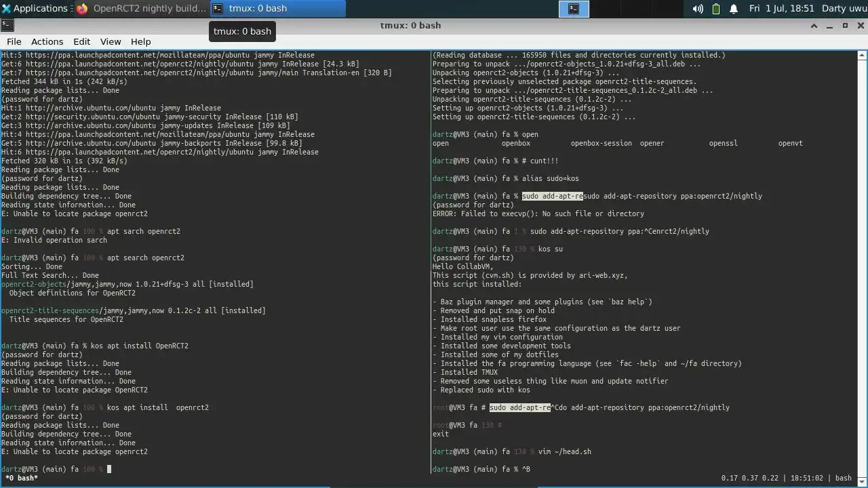Maximize the terminal window
Viewport: 868px width, 488px height.
(845, 26)
